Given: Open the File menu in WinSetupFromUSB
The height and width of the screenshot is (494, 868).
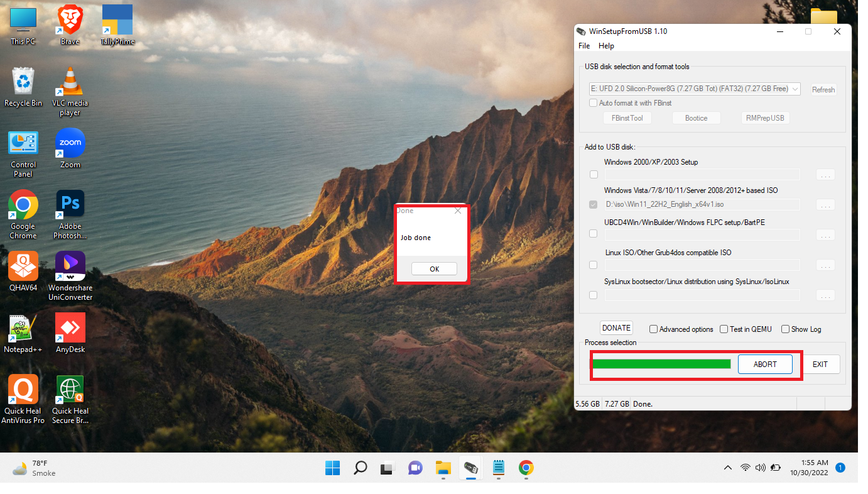Looking at the screenshot, I should pos(584,46).
